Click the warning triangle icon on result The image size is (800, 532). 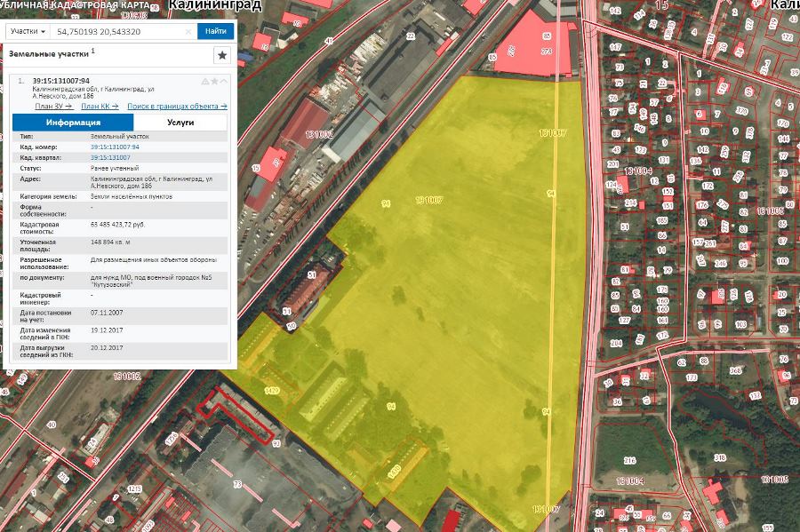(205, 82)
